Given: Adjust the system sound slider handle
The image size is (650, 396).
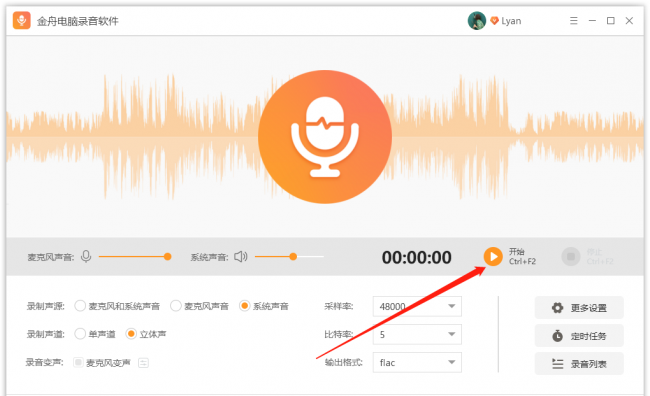Looking at the screenshot, I should click(x=293, y=257).
